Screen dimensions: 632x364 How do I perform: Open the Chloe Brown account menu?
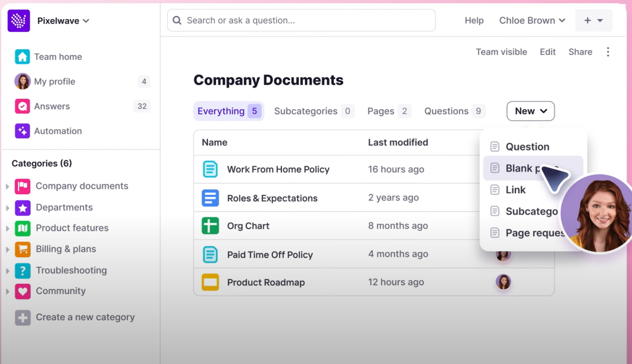click(532, 20)
